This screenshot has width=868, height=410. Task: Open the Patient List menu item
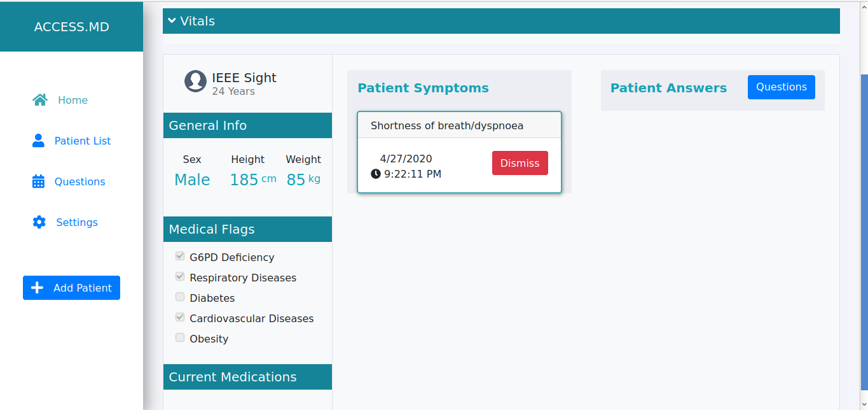pos(83,141)
